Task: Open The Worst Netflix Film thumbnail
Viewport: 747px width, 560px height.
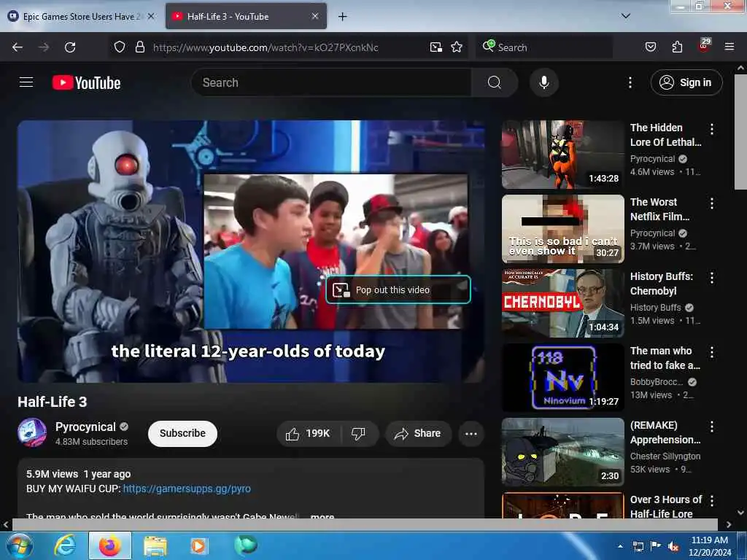Action: (x=562, y=228)
